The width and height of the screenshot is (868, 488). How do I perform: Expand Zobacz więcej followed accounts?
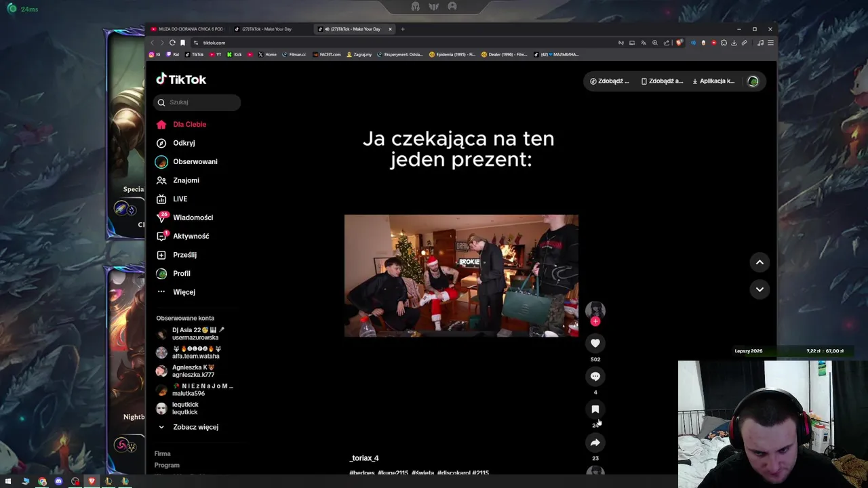click(x=188, y=427)
